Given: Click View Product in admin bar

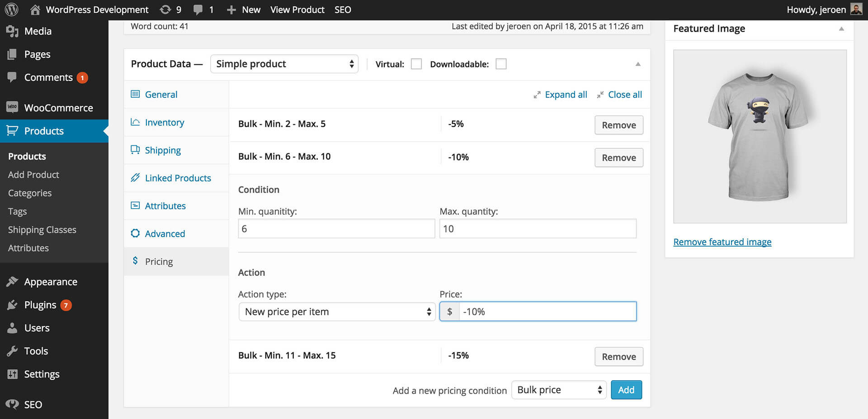Looking at the screenshot, I should coord(297,10).
